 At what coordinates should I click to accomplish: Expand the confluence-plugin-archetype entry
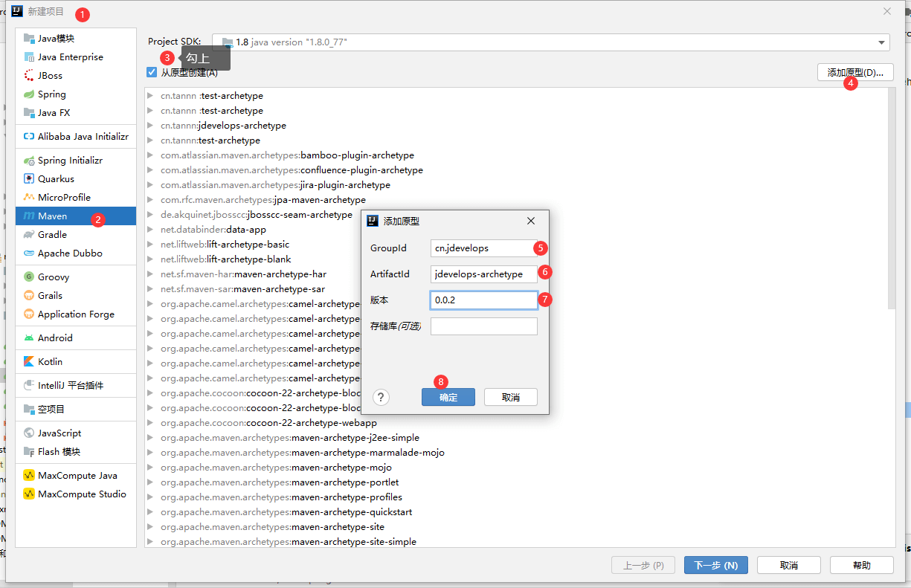coord(151,170)
